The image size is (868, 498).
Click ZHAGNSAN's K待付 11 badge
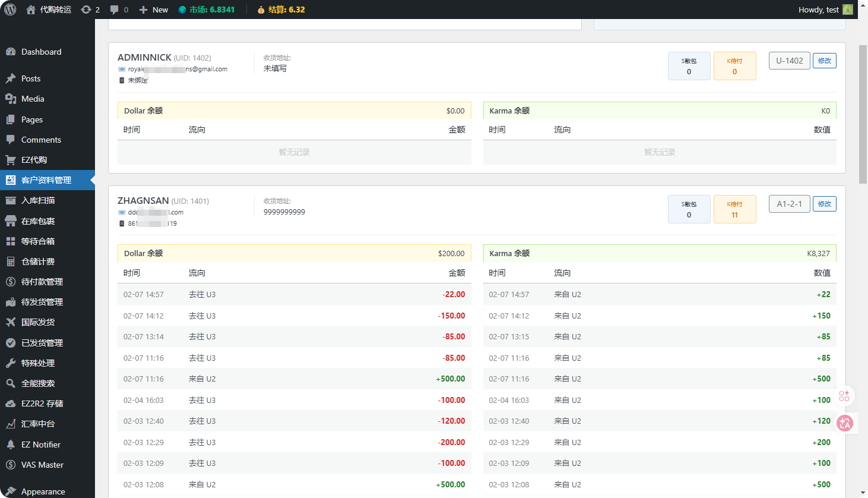click(x=734, y=209)
